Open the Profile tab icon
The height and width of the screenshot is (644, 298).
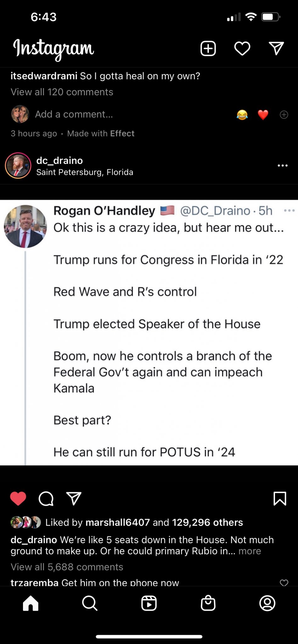[x=267, y=603]
